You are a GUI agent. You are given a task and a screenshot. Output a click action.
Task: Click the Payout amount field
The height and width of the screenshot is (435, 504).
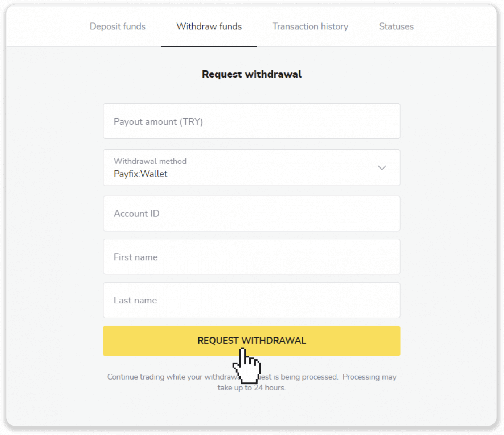251,121
